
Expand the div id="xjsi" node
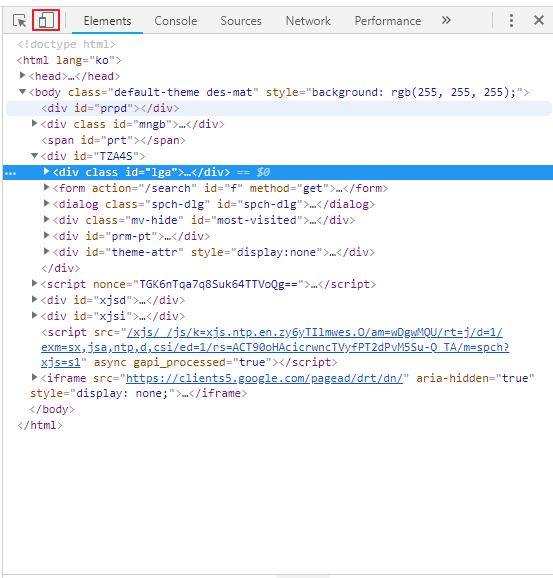(34, 316)
